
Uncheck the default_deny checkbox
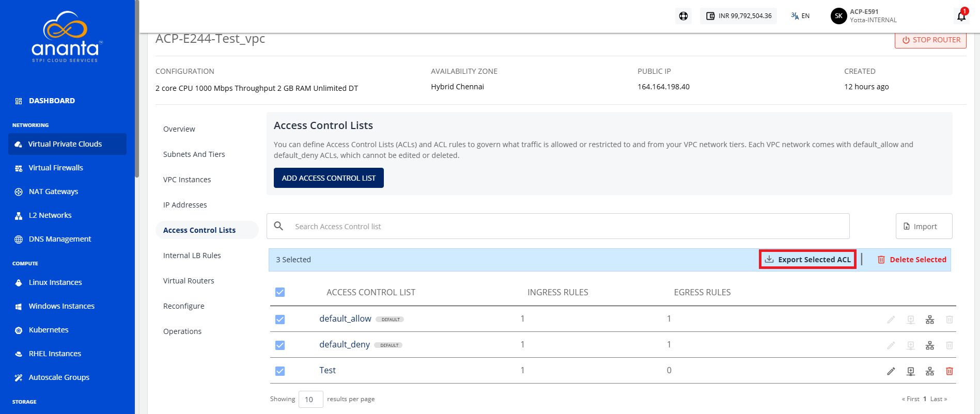click(x=280, y=345)
